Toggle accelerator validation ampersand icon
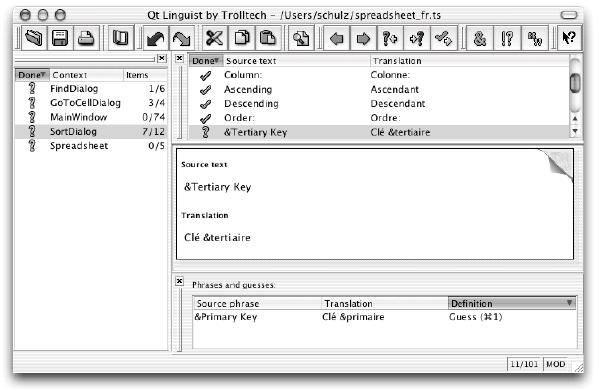This screenshot has width=599, height=391. pos(480,38)
